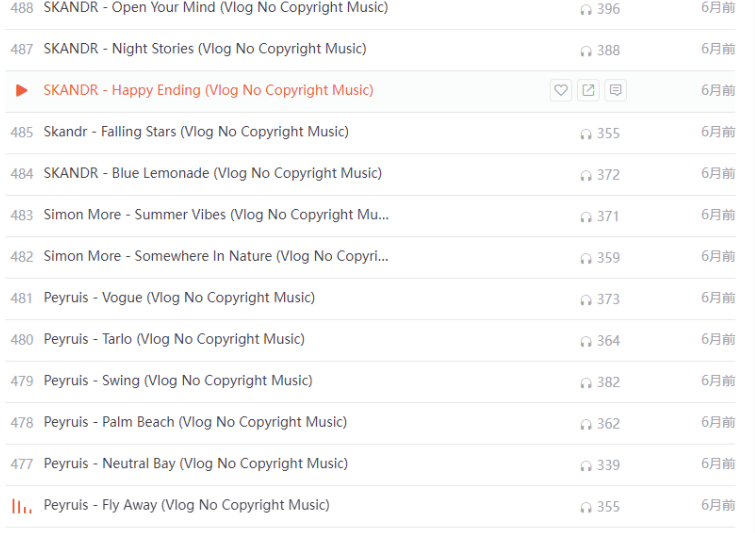755x533 pixels.
Task: Click the headphone icon on Neutral Bay row
Action: coord(586,466)
